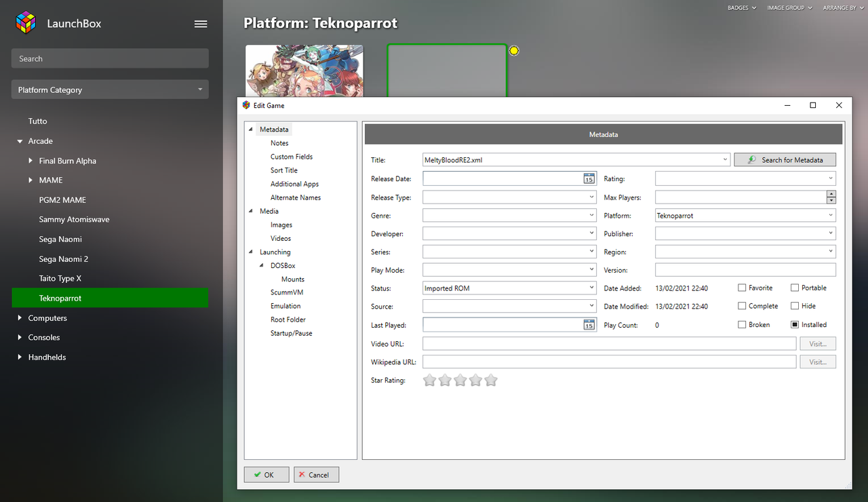Expand the MAME tree node
This screenshot has width=868, height=502.
pyautogui.click(x=31, y=180)
